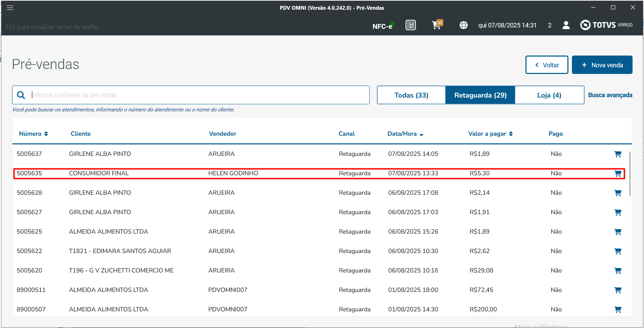Click value R$72,45
644x328 pixels.
pos(481,290)
